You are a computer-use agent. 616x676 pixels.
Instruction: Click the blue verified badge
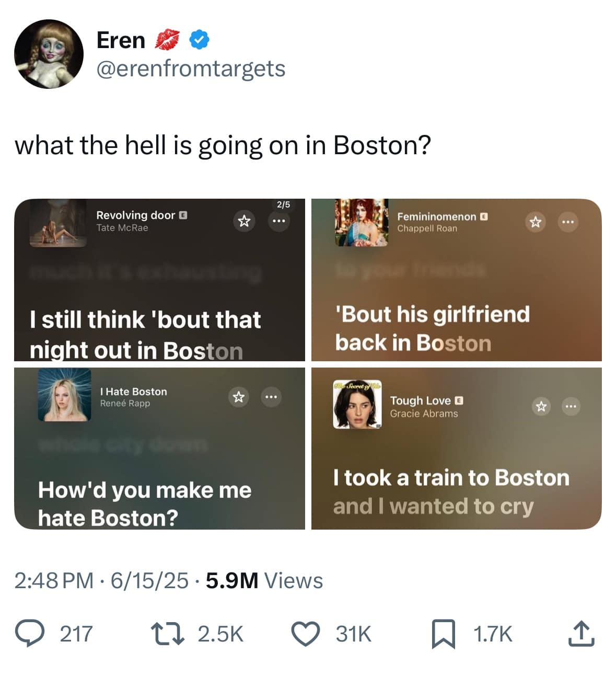tap(199, 40)
